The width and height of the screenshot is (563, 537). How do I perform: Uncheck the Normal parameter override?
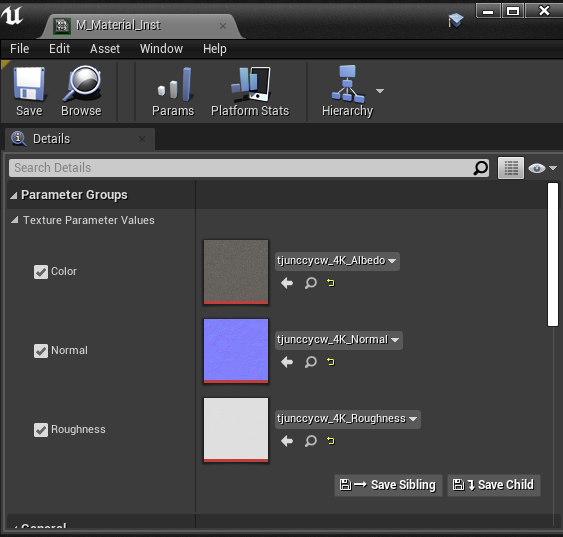41,351
